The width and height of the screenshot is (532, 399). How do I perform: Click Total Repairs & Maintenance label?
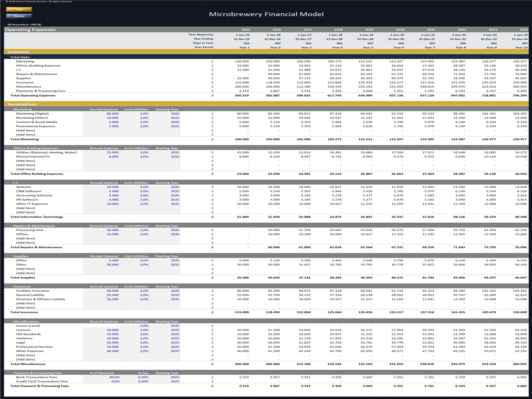coord(36,247)
